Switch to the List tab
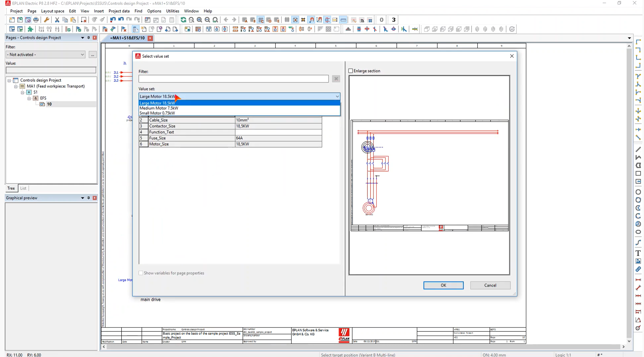Image resolution: width=644 pixels, height=357 pixels. (23, 188)
